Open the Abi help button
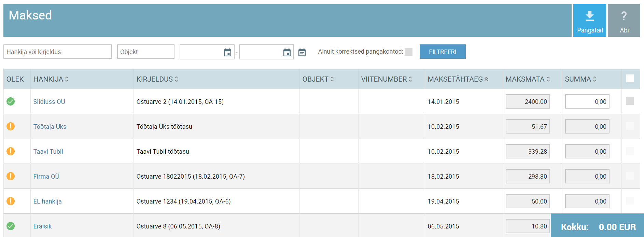 pyautogui.click(x=624, y=20)
